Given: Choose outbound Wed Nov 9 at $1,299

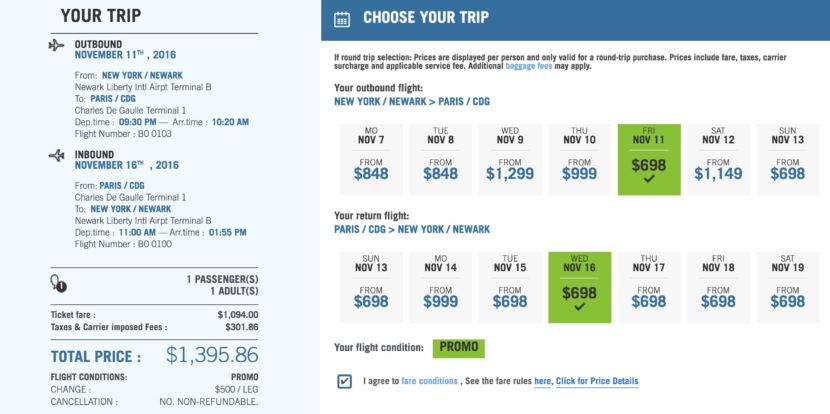Looking at the screenshot, I should [x=510, y=159].
